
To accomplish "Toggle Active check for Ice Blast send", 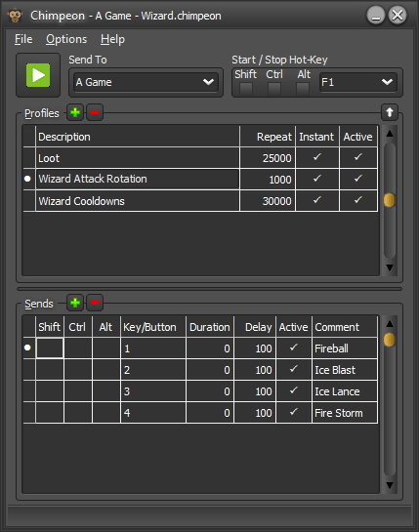I will (x=294, y=370).
